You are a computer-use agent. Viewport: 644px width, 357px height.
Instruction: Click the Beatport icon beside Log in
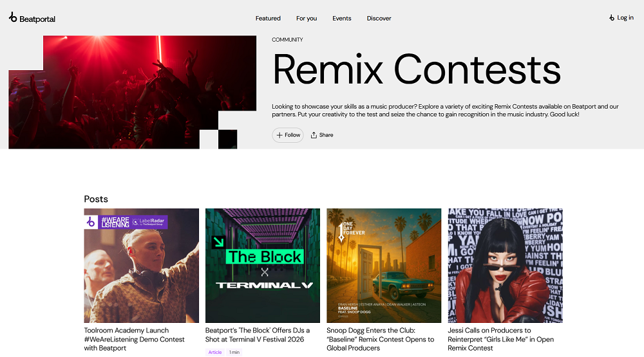tap(612, 17)
